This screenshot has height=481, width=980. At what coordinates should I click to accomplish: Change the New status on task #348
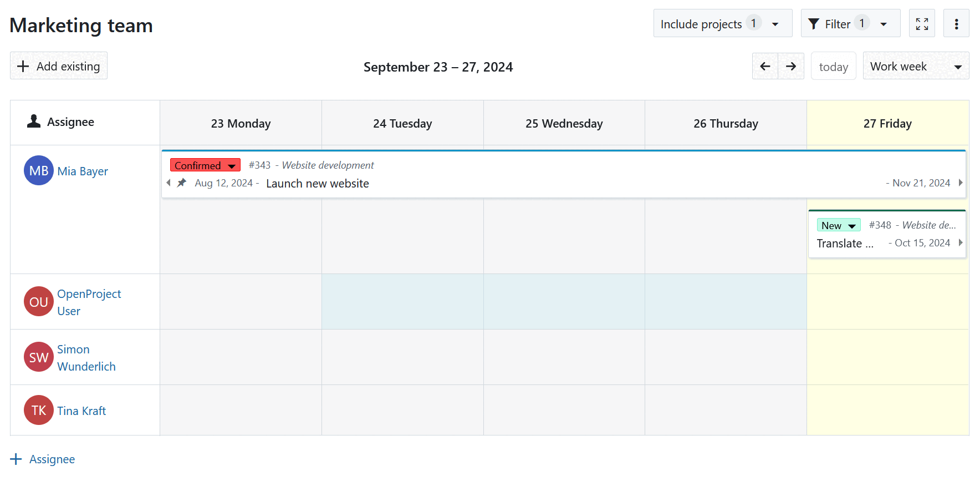(x=838, y=225)
